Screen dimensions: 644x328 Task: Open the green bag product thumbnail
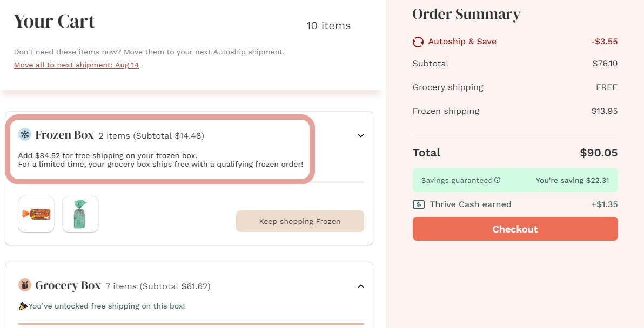pyautogui.click(x=81, y=214)
